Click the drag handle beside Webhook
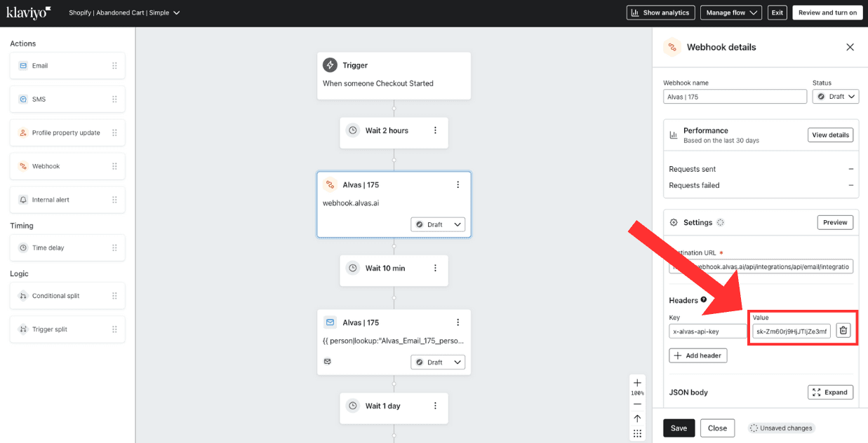This screenshot has width=868, height=443. (114, 167)
